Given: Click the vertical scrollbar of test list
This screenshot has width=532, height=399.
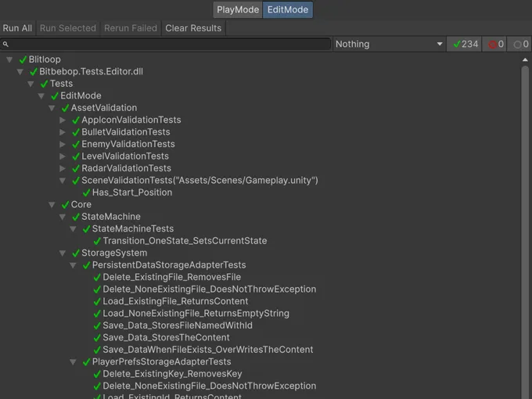Looking at the screenshot, I should click(525, 219).
